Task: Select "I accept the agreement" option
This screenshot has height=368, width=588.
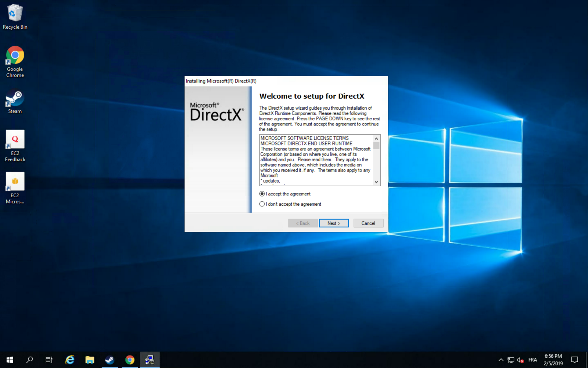Action: point(262,194)
